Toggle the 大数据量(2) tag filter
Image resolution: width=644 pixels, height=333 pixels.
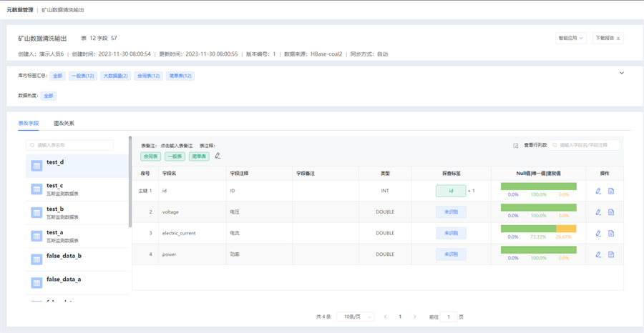coord(115,76)
